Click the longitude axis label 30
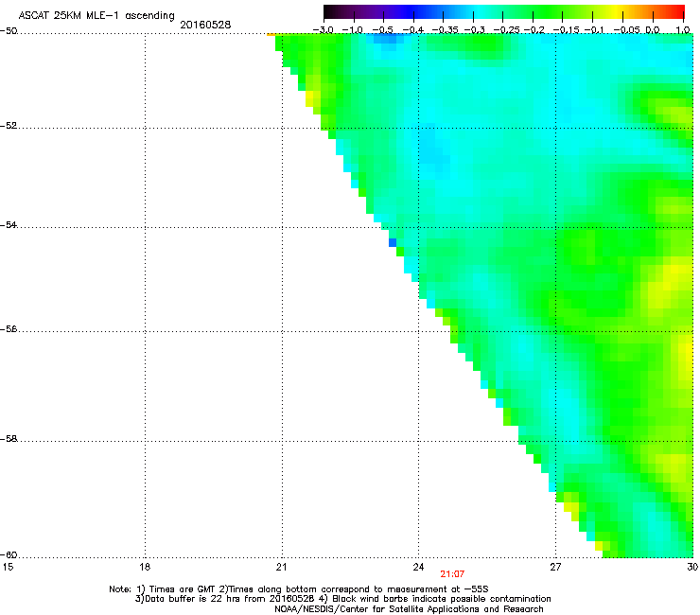This screenshot has height=615, width=700. [x=692, y=567]
